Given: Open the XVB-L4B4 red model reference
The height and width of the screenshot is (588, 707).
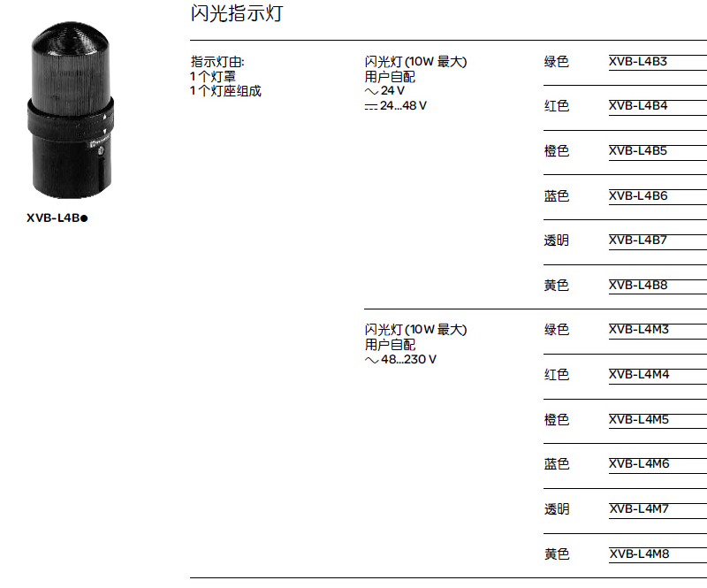Looking at the screenshot, I should [638, 105].
